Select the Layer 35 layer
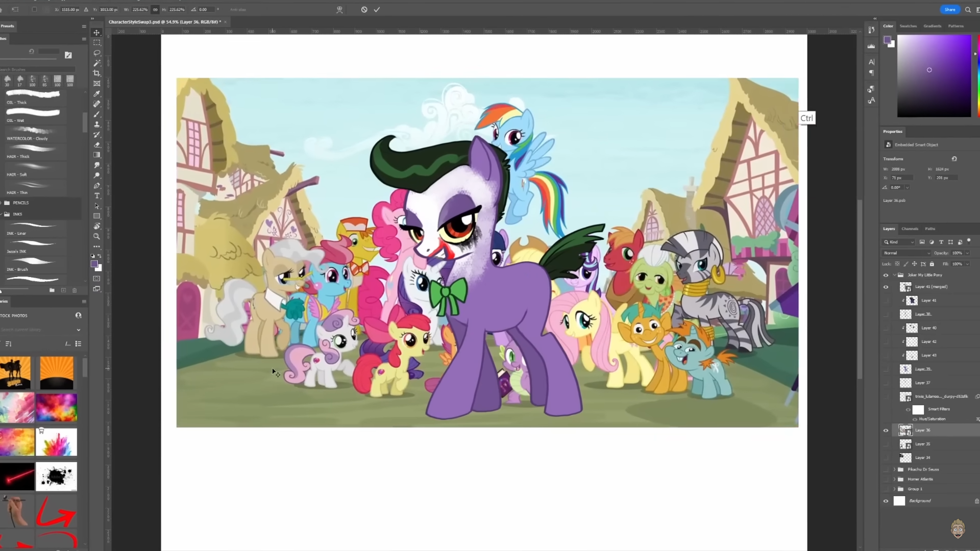Viewport: 980px width, 551px height. coord(922,444)
